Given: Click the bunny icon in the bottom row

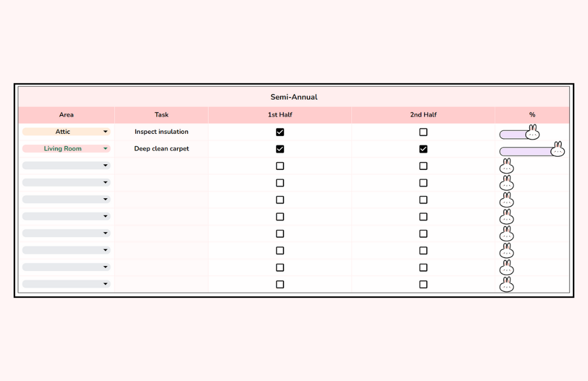Looking at the screenshot, I should pyautogui.click(x=506, y=285).
